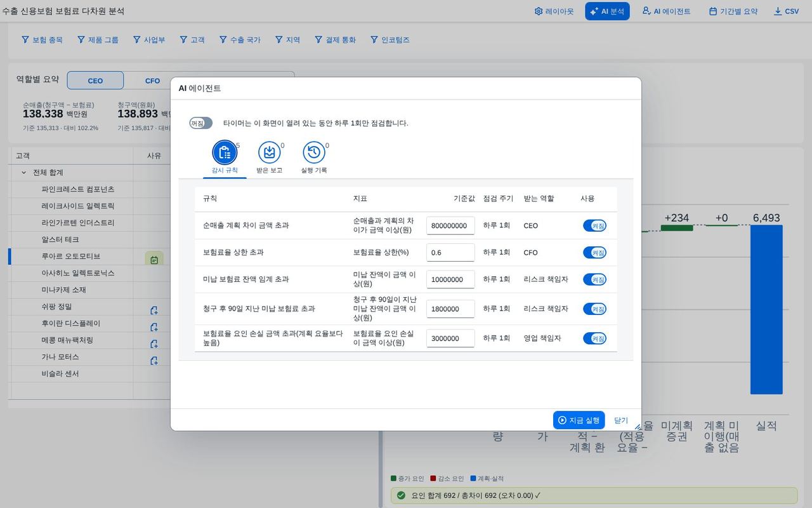The image size is (812, 508).
Task: Open the 고객 filter
Action: [192, 39]
